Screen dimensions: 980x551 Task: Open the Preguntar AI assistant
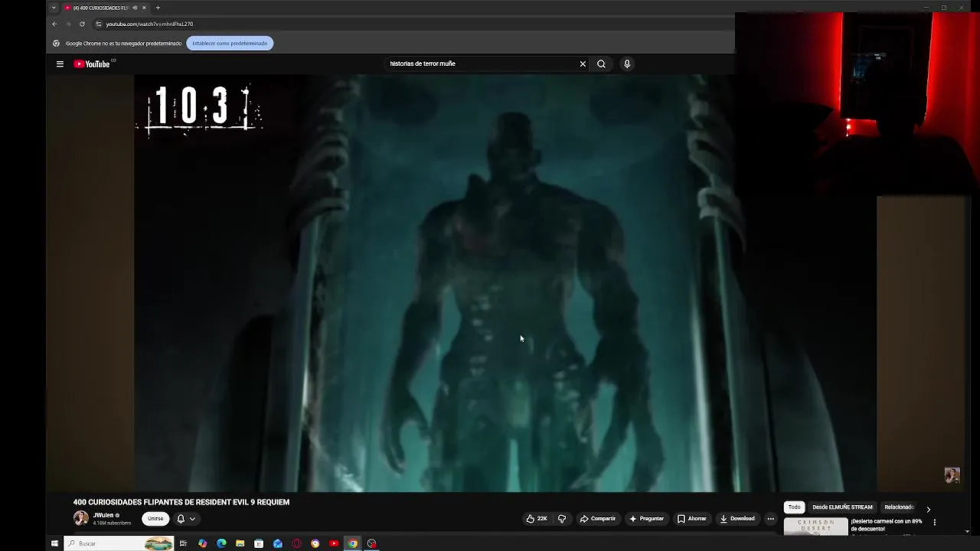tap(647, 519)
